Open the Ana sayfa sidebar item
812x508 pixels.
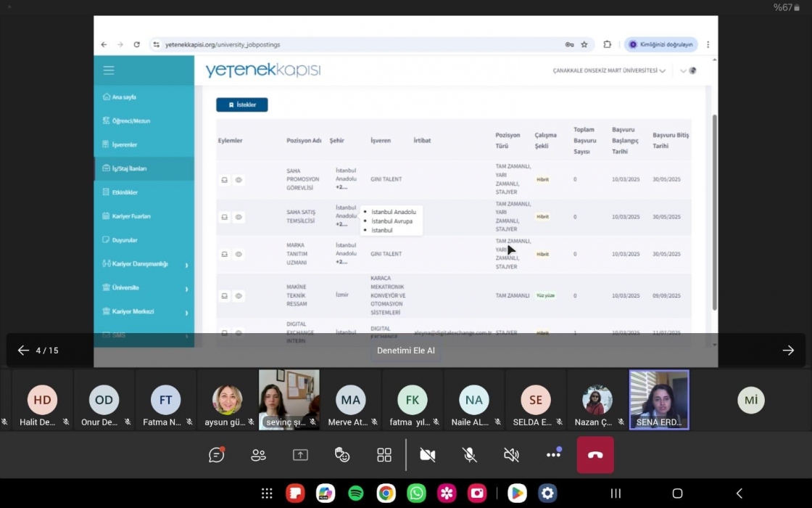pyautogui.click(x=144, y=97)
